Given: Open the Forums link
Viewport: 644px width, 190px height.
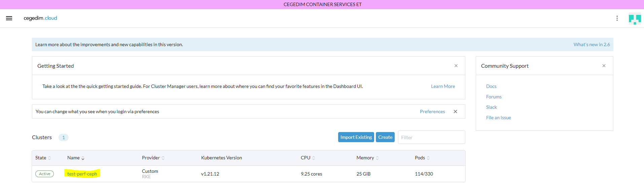Looking at the screenshot, I should [494, 97].
